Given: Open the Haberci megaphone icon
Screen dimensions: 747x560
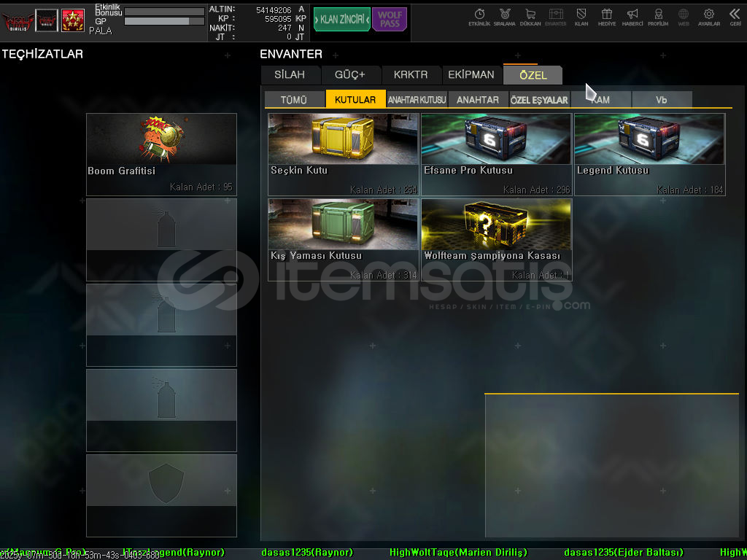Looking at the screenshot, I should (632, 17).
